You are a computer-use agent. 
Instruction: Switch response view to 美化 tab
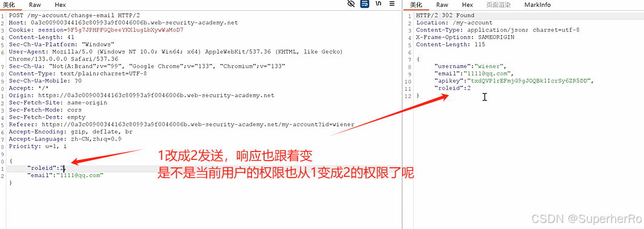[x=416, y=5]
